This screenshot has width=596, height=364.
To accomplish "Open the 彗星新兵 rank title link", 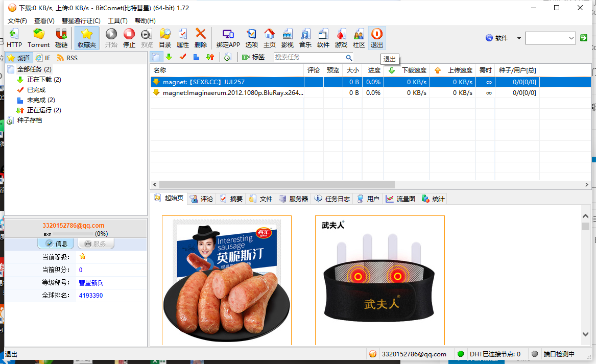I will pyautogui.click(x=91, y=283).
